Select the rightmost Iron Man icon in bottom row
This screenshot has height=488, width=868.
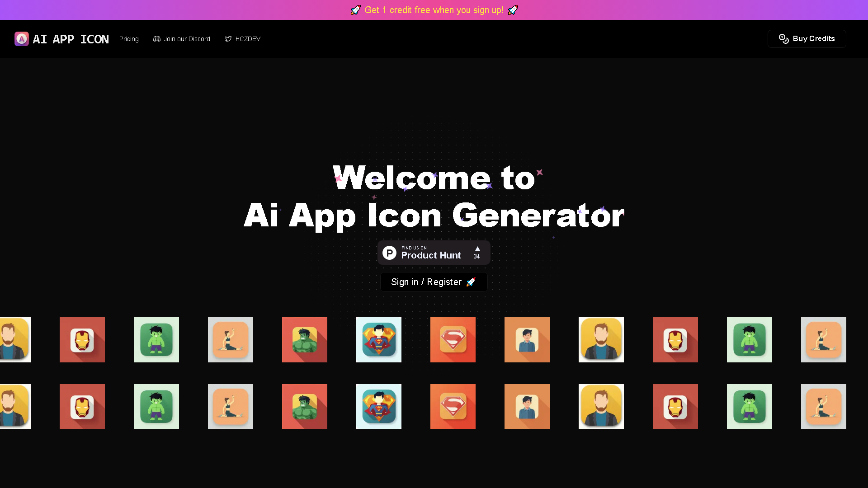(675, 407)
